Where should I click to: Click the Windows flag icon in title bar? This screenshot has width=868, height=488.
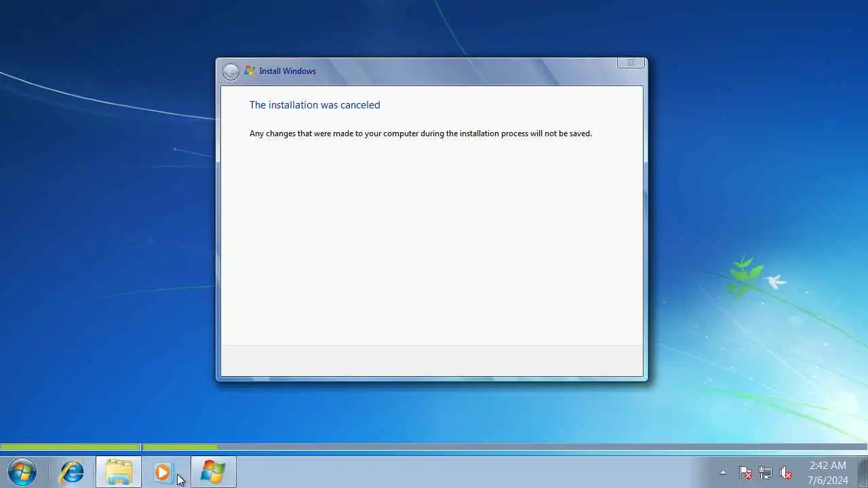250,70
